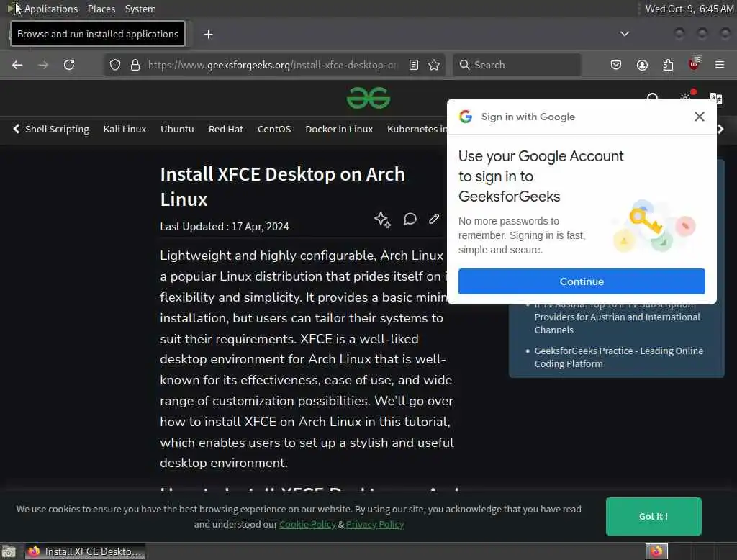Click the browser Search box
This screenshot has height=560, width=737.
pyautogui.click(x=517, y=65)
